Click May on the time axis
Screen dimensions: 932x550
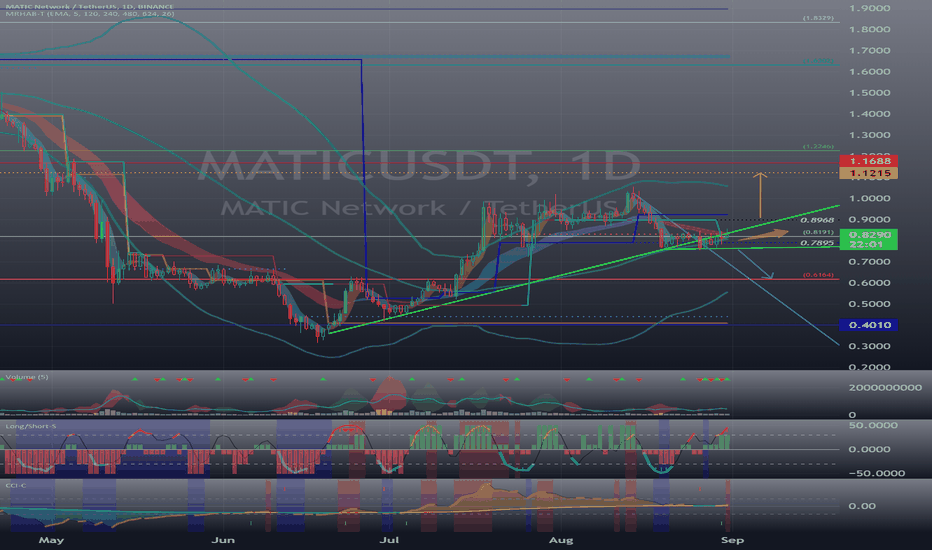tap(51, 540)
